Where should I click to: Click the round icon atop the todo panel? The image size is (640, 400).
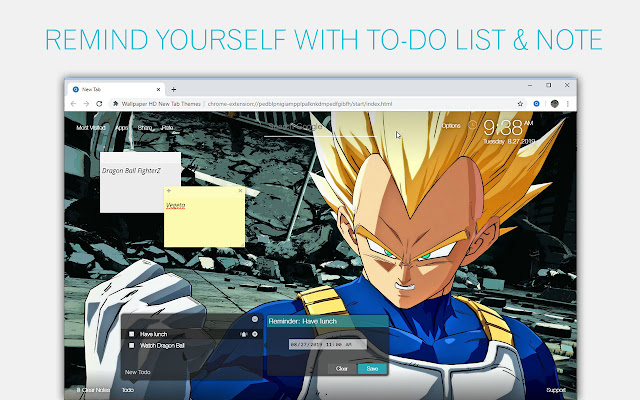[x=255, y=319]
